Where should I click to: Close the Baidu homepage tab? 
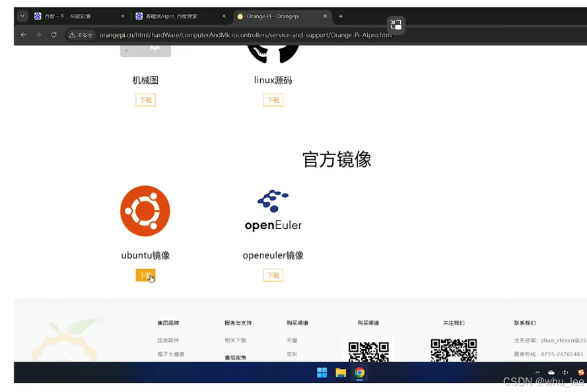[x=123, y=16]
